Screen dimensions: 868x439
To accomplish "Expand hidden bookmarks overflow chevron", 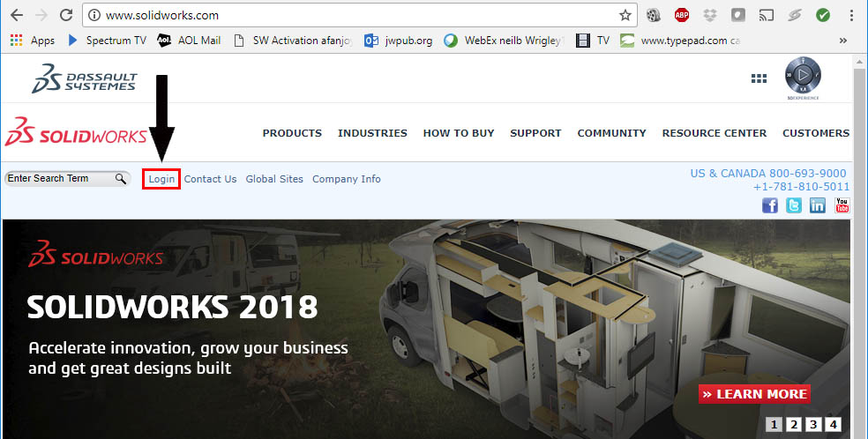I will tap(843, 41).
